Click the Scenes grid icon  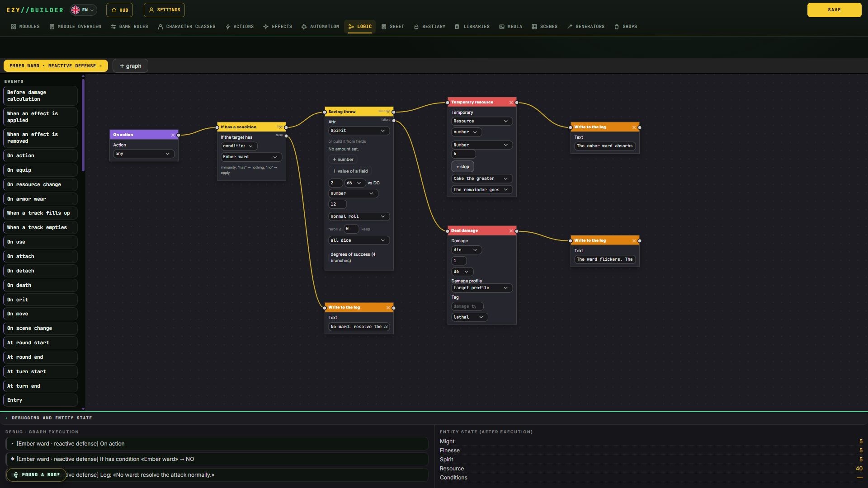click(534, 27)
